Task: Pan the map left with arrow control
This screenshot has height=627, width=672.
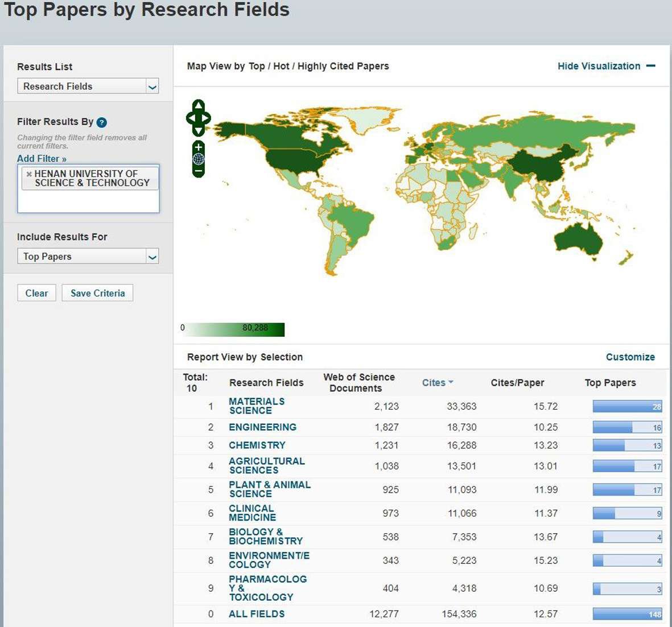Action: click(x=190, y=118)
